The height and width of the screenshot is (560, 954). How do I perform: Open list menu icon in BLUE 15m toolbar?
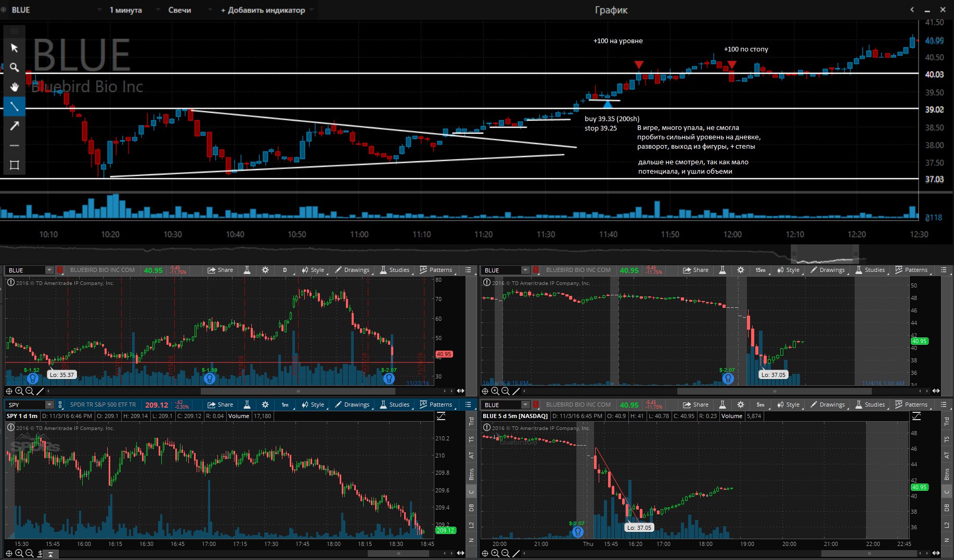944,270
